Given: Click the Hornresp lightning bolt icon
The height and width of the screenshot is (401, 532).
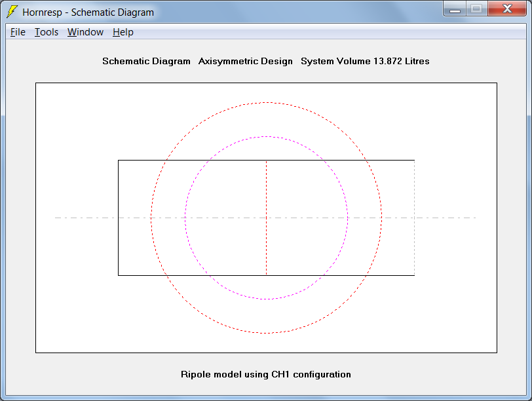Looking at the screenshot, I should (x=12, y=12).
